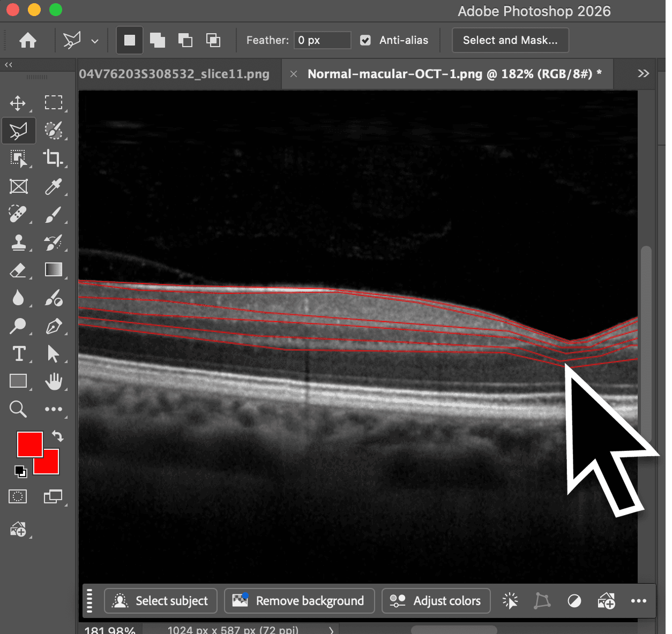
Task: Open the Polygonal Lasso tool preset picker
Action: [95, 41]
